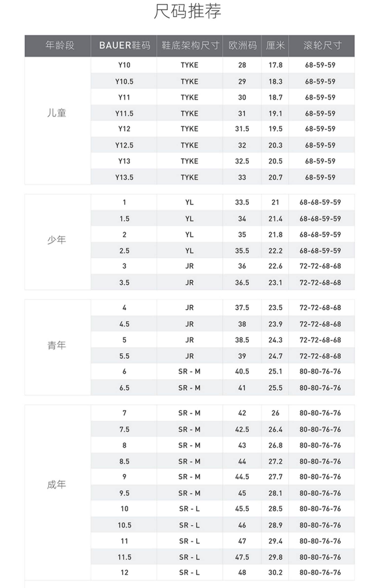Viewport: 380px width, 588px height.
Task: Select the 年龄段 column header
Action: (60, 46)
